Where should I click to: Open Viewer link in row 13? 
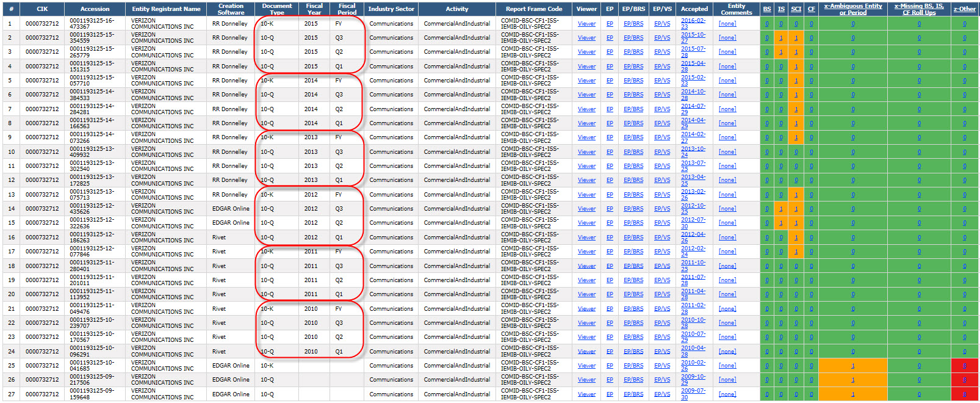pyautogui.click(x=586, y=195)
